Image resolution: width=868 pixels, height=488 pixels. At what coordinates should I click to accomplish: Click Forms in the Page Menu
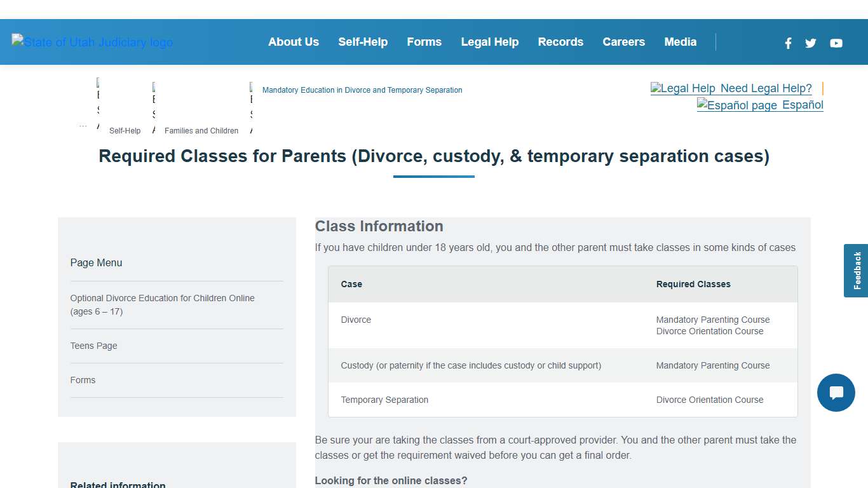[x=83, y=380]
